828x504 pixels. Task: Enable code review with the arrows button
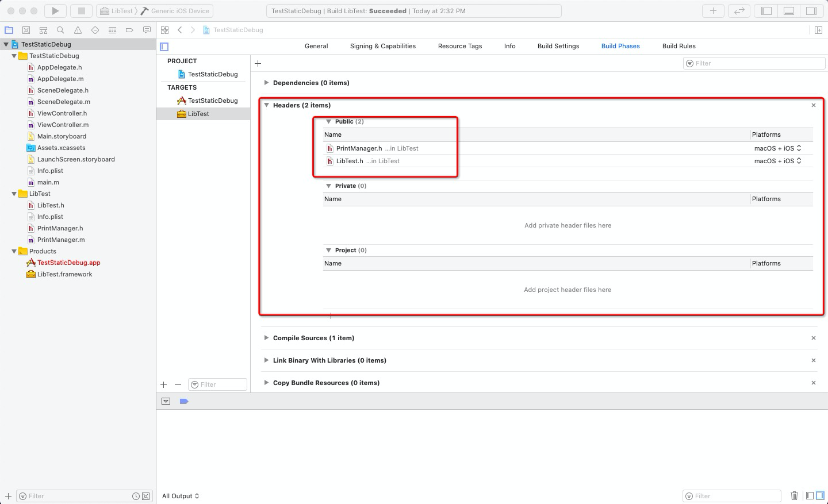(739, 10)
